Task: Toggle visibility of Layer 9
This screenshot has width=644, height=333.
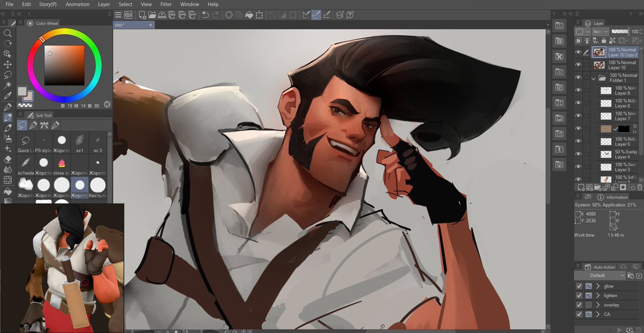Action: point(578,91)
